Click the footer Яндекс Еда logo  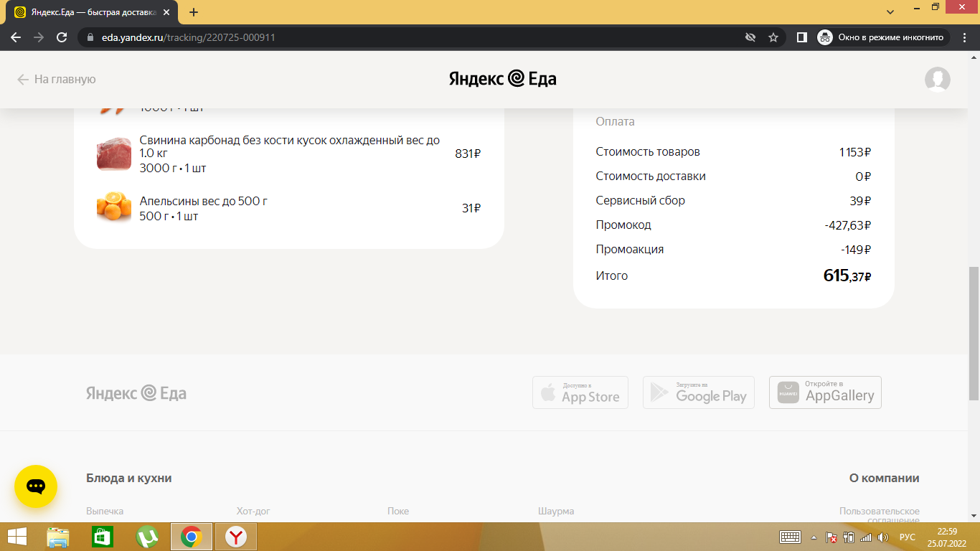[136, 393]
